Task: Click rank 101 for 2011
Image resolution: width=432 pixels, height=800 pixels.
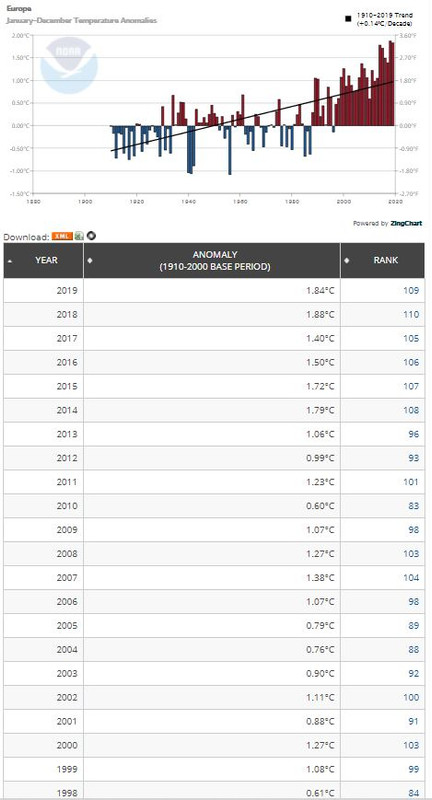Action: pyautogui.click(x=411, y=482)
